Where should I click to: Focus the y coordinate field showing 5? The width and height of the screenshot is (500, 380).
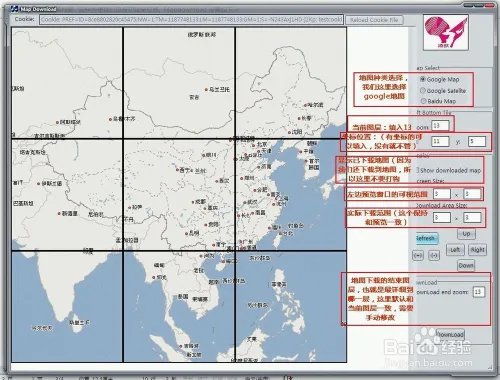tap(477, 142)
